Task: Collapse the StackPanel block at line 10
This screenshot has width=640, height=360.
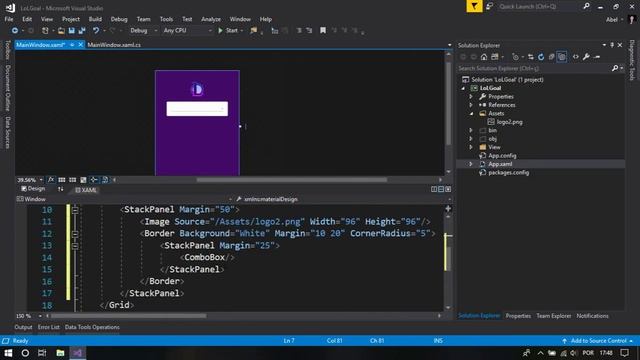Action: point(75,210)
